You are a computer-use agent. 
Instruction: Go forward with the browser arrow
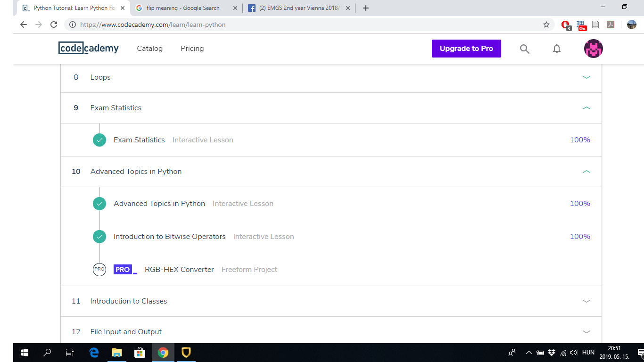point(39,25)
